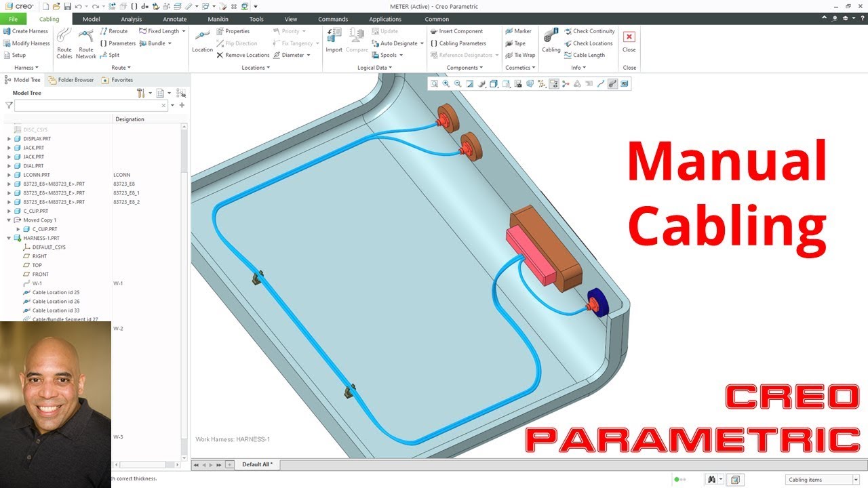
Task: Click the Close cabling button
Action: click(x=629, y=41)
